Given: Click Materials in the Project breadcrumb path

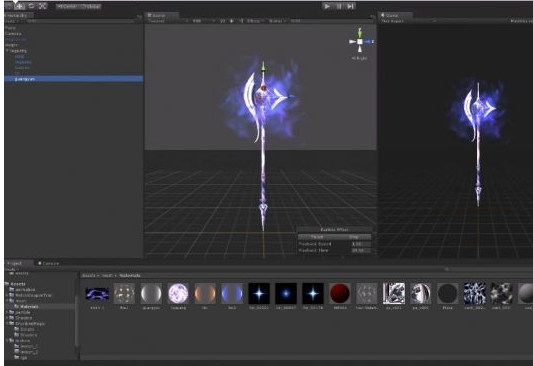Looking at the screenshot, I should 130,275.
